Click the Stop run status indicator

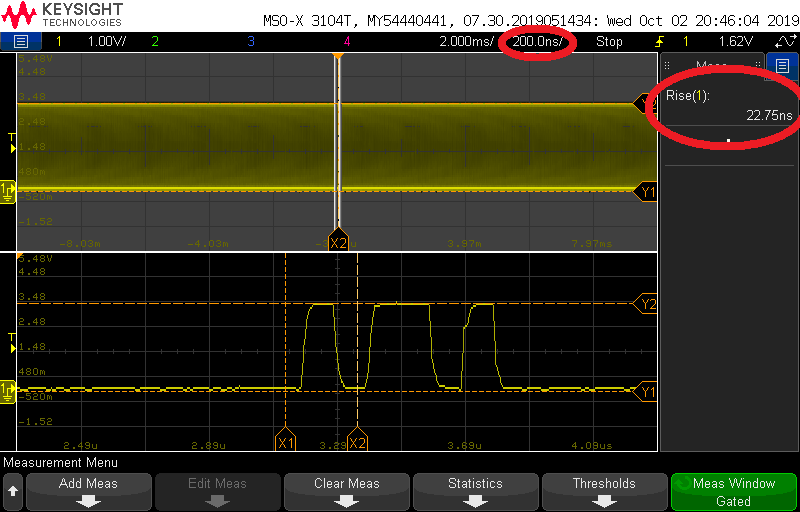click(609, 42)
